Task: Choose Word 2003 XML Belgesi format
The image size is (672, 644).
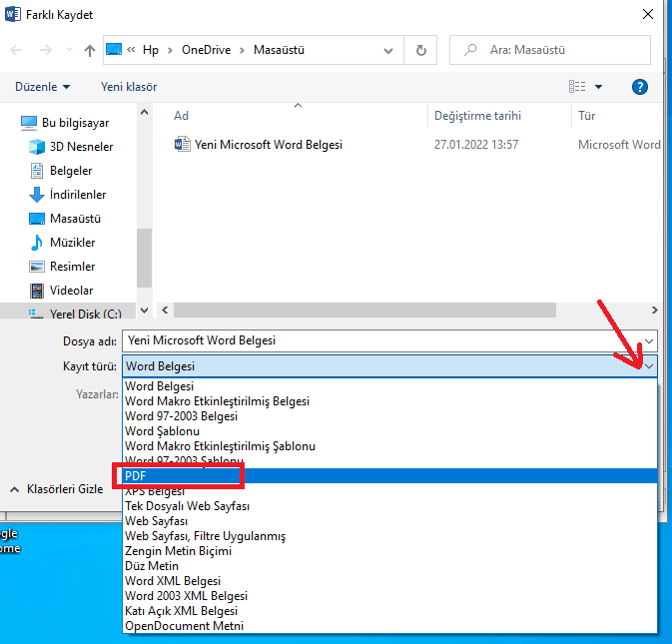Action: coord(390,596)
